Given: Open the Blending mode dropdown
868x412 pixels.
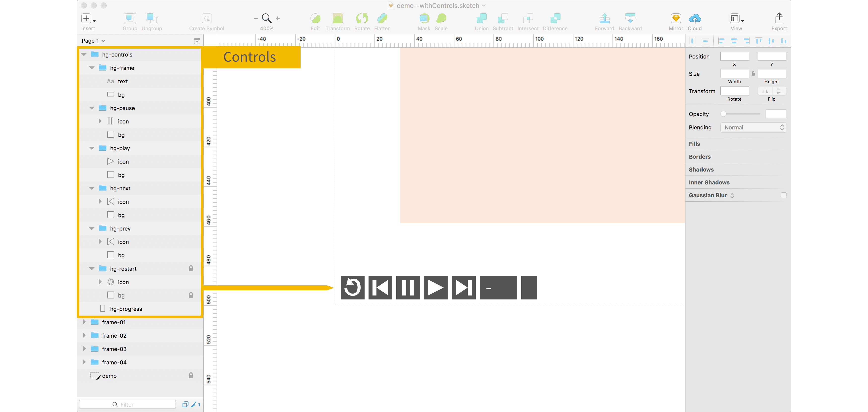Looking at the screenshot, I should pyautogui.click(x=753, y=127).
